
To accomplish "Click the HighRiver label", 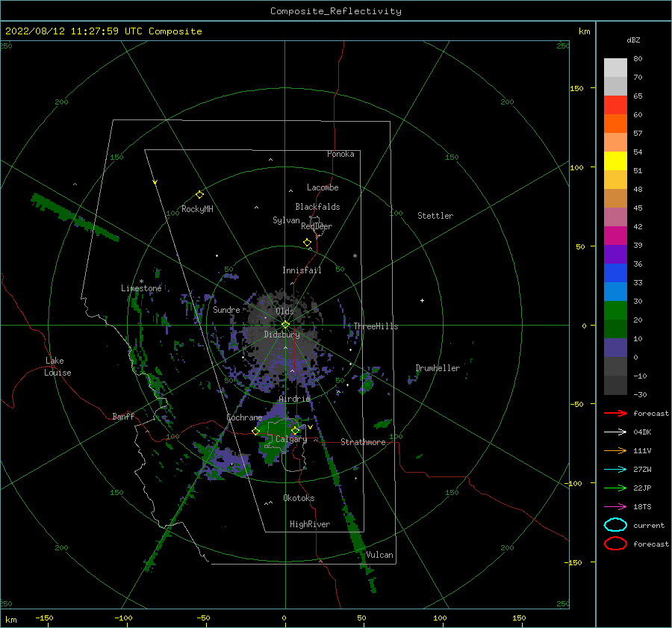I will (310, 524).
